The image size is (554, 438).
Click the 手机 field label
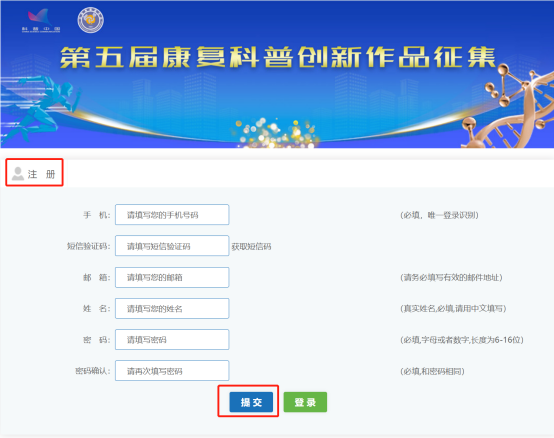tap(96, 215)
